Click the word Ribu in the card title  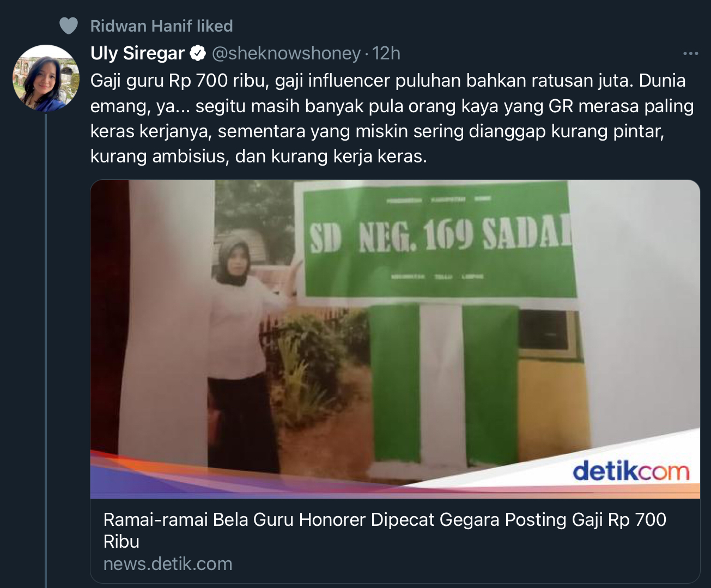pyautogui.click(x=121, y=542)
